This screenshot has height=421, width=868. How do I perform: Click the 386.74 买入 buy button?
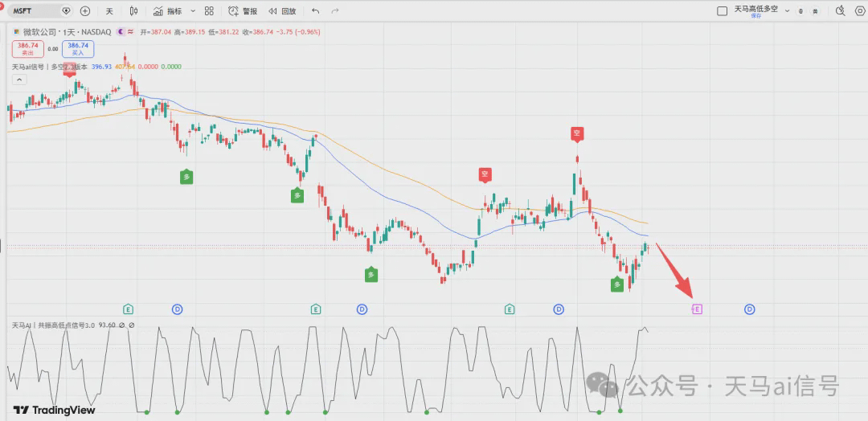click(78, 49)
